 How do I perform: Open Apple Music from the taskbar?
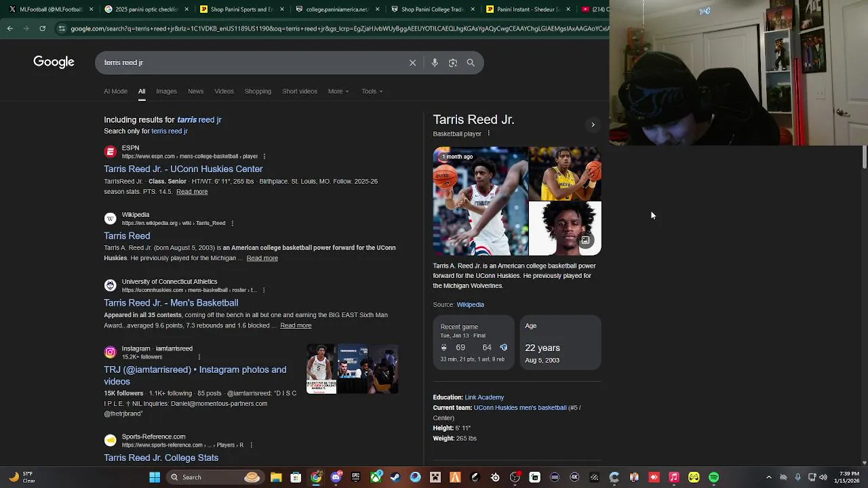click(x=674, y=477)
